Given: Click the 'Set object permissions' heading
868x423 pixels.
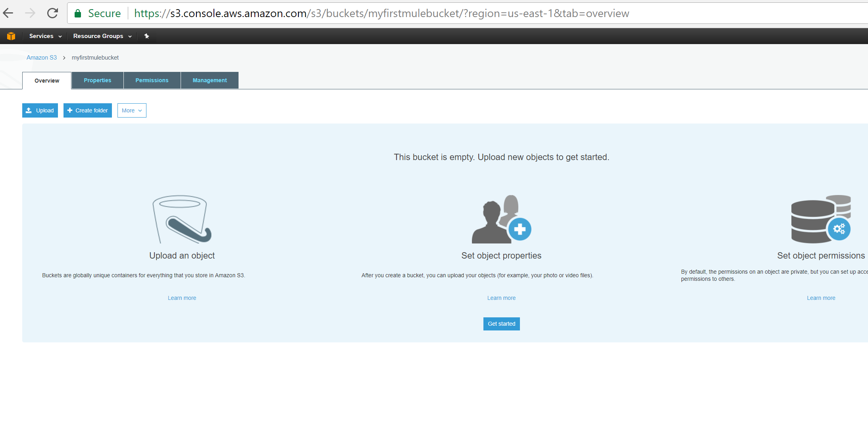Looking at the screenshot, I should pos(821,256).
